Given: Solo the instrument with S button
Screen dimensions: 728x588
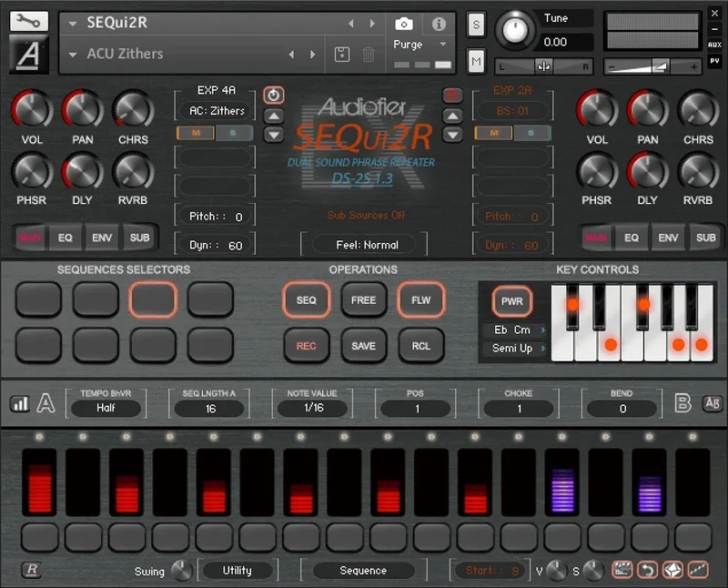Looking at the screenshot, I should pos(476,25).
